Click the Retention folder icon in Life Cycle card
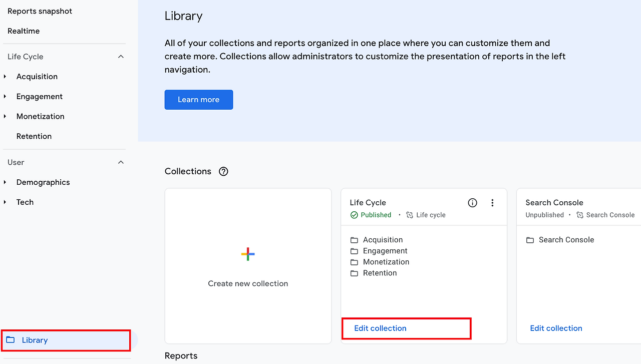 pyautogui.click(x=355, y=273)
